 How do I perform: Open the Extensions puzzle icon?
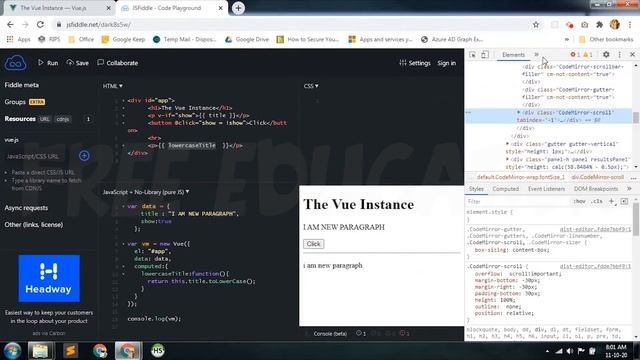pos(599,24)
